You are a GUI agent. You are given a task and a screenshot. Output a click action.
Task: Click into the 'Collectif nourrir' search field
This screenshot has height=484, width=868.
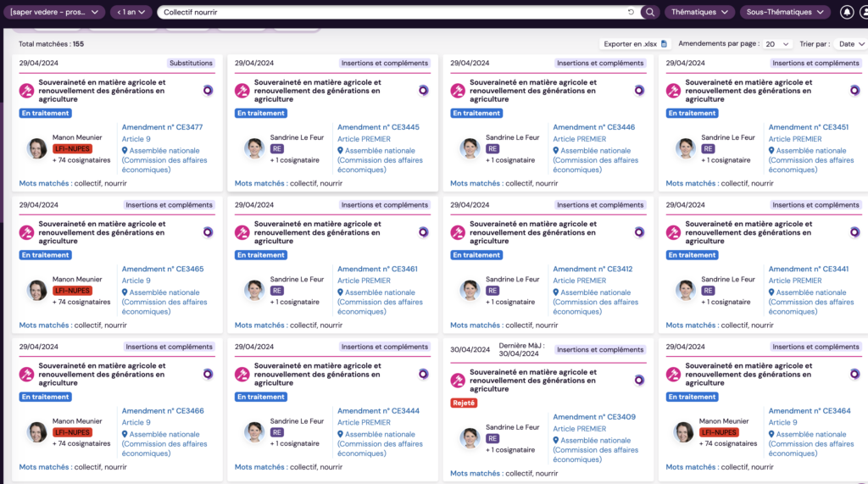(390, 12)
